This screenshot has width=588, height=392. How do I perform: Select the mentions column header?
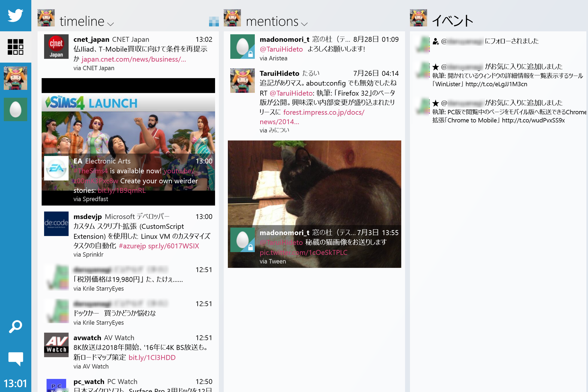point(272,21)
